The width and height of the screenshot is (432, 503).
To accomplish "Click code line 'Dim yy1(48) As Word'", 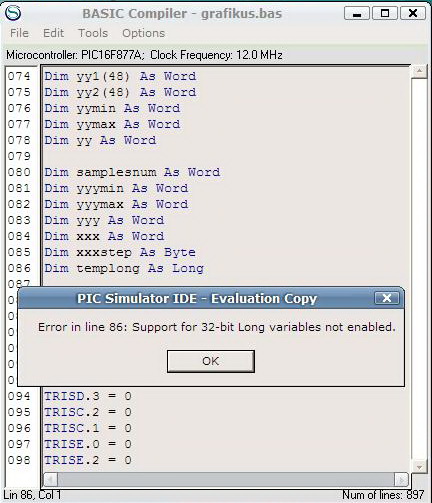I will point(120,76).
